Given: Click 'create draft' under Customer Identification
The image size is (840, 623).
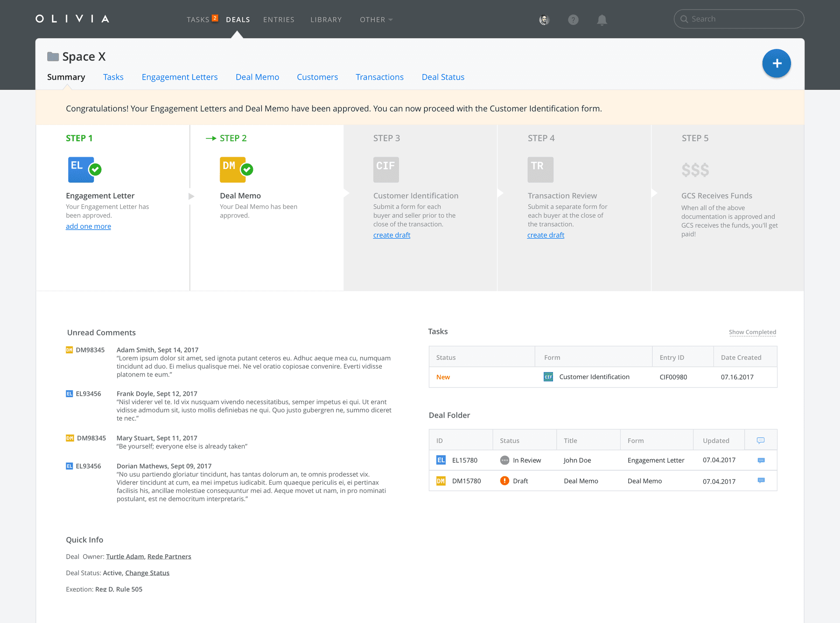Looking at the screenshot, I should click(392, 235).
